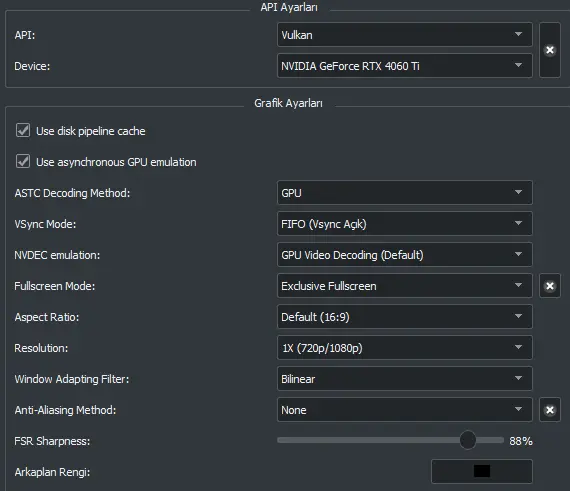This screenshot has width=570, height=491.
Task: Open the Arkaplan Rengi black color picker
Action: [482, 471]
